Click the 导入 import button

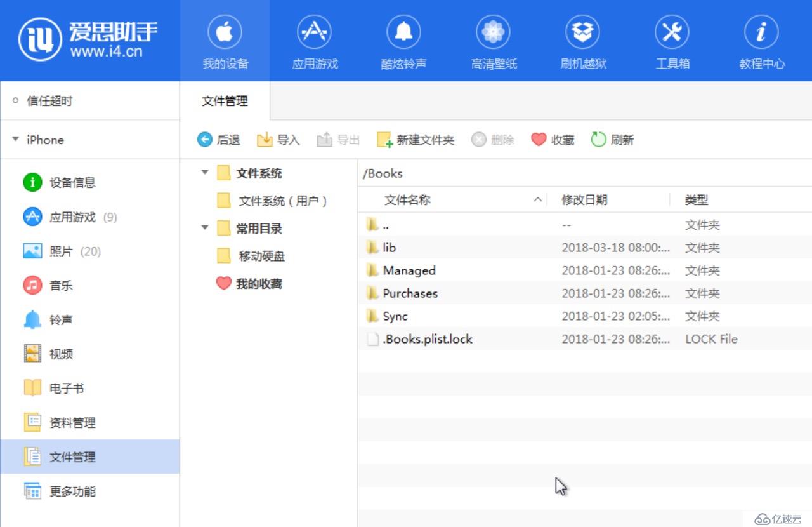[278, 140]
